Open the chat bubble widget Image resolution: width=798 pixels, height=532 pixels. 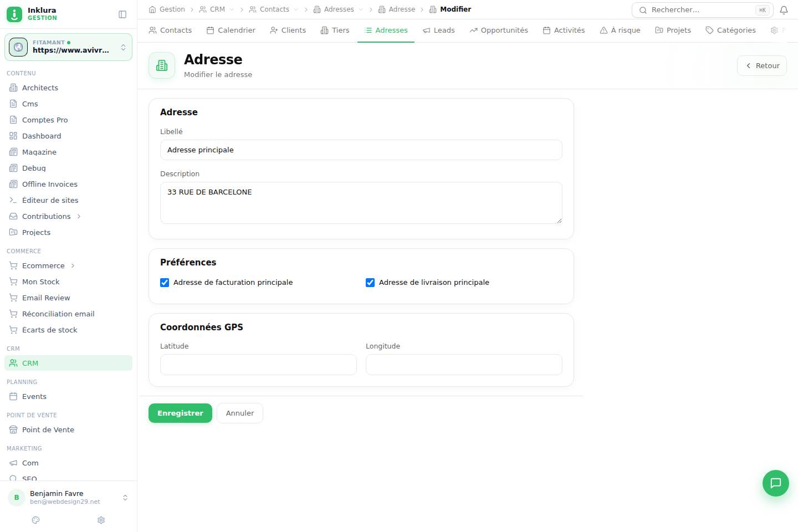(x=776, y=483)
